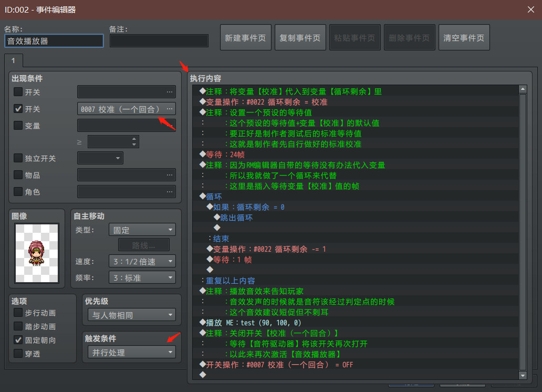
Task: Select the 播放 ME：test (90, 100, 0) line
Action: coord(356,323)
